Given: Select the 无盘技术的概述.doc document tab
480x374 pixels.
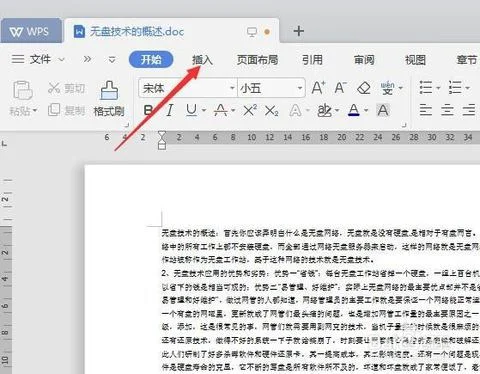Looking at the screenshot, I should point(171,32).
